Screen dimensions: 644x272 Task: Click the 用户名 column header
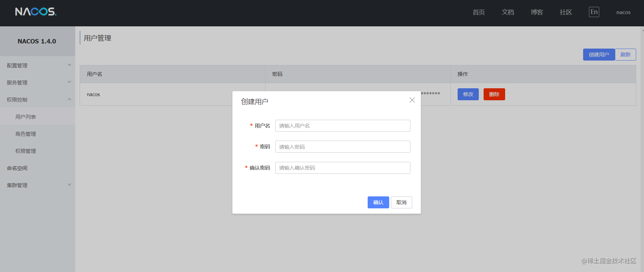point(172,74)
